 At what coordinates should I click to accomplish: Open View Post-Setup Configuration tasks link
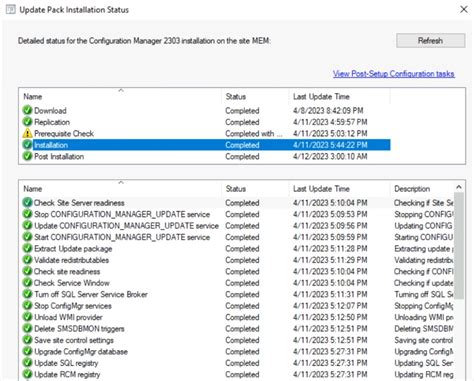tap(394, 74)
